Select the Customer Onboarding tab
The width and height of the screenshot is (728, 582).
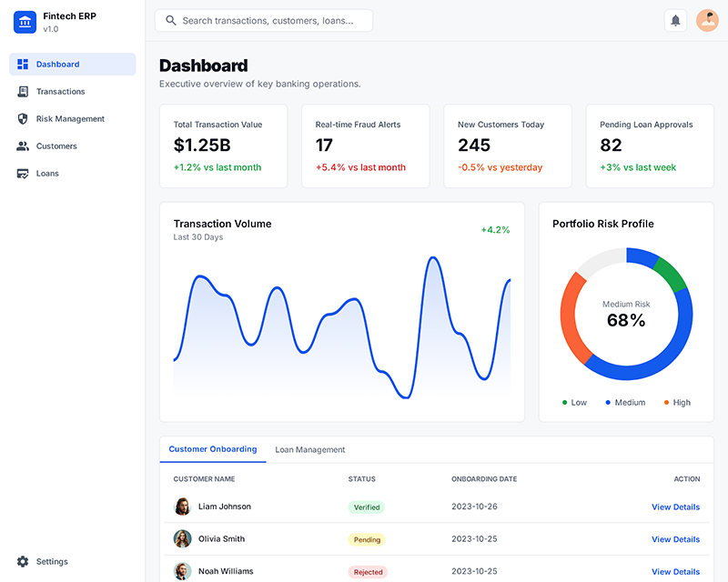[213, 449]
